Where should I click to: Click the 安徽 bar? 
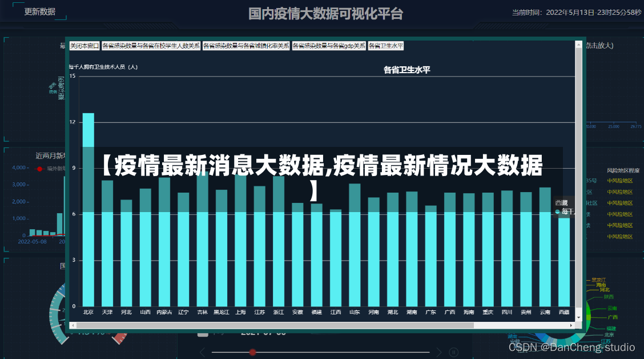[x=297, y=254]
